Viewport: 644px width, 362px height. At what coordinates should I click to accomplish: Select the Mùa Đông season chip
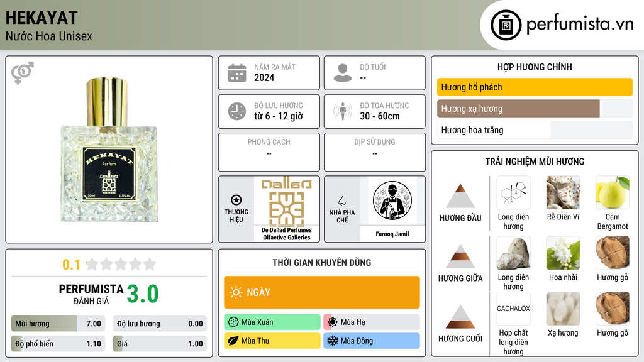point(372,341)
